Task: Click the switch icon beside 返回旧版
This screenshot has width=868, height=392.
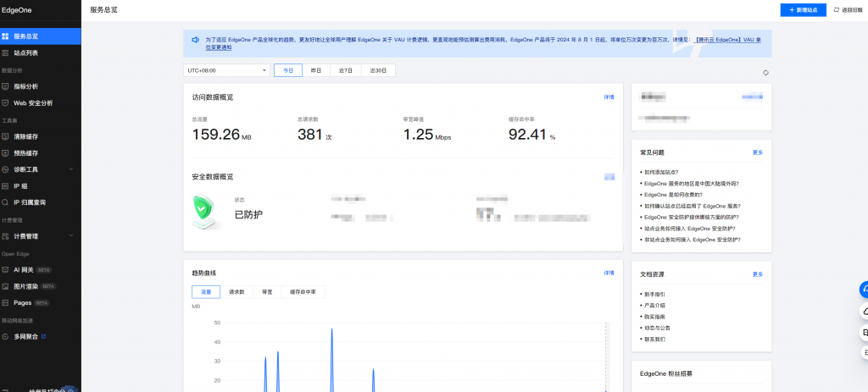Action: (837, 10)
